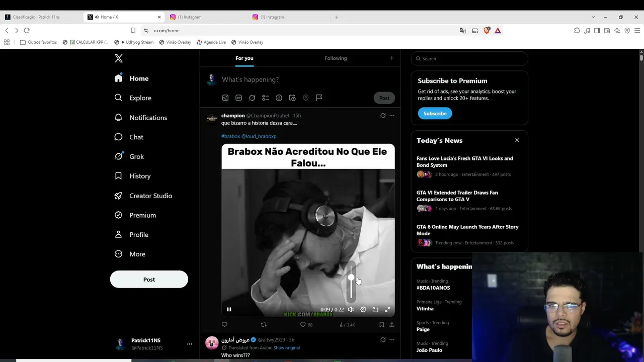Screen dimensions: 644x362
Task: Open the GTA VI Extended Trailer news story
Action: (x=469, y=201)
